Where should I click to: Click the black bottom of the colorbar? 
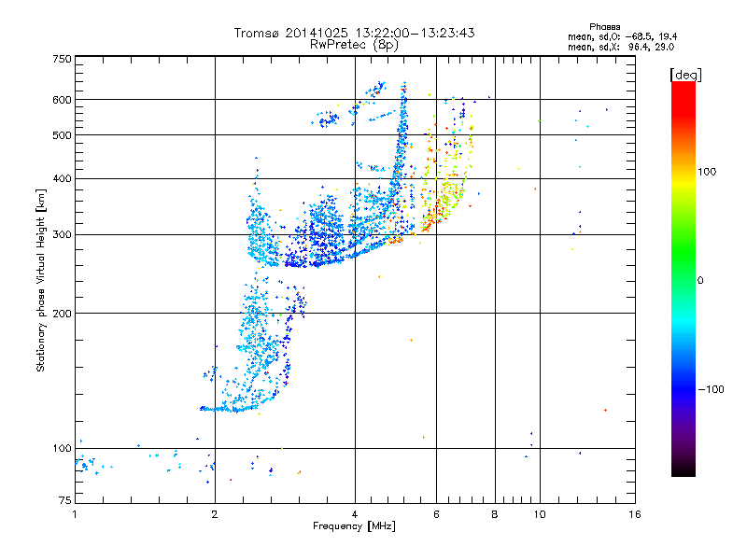point(684,469)
